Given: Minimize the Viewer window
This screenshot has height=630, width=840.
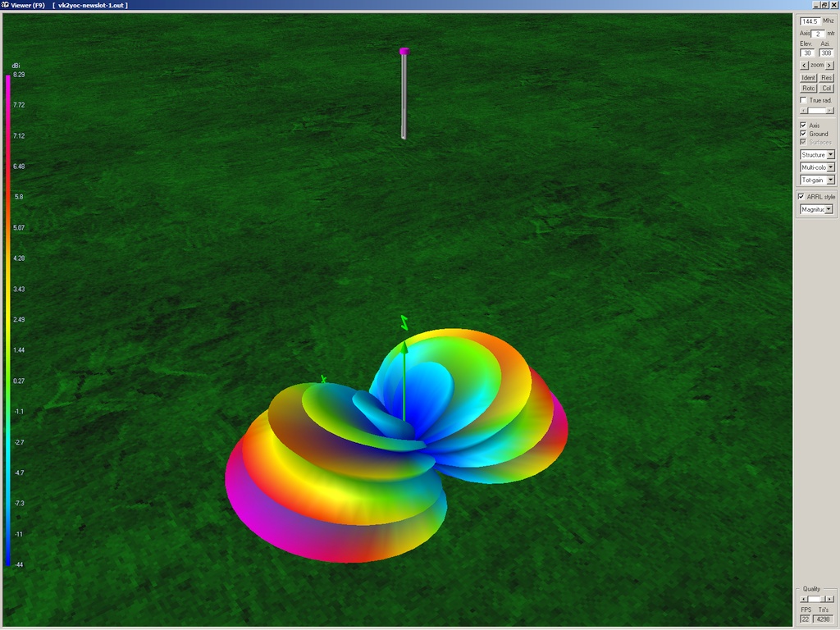Looking at the screenshot, I should 816,5.
